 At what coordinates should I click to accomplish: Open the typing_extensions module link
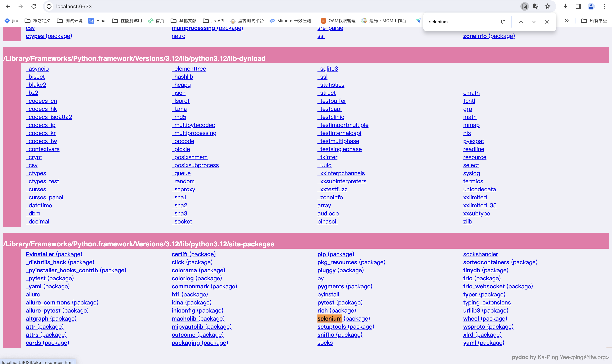point(487,302)
